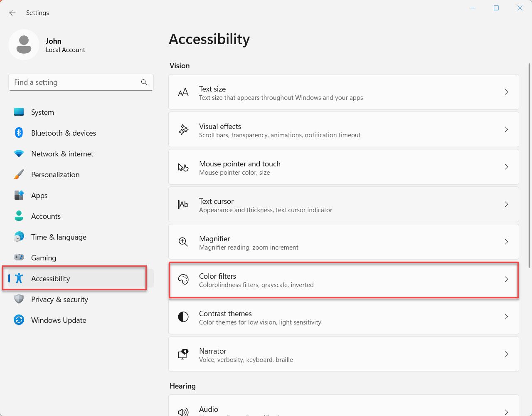Viewport: 532px width, 416px height.
Task: Click the Network wifi icon
Action: [19, 154]
